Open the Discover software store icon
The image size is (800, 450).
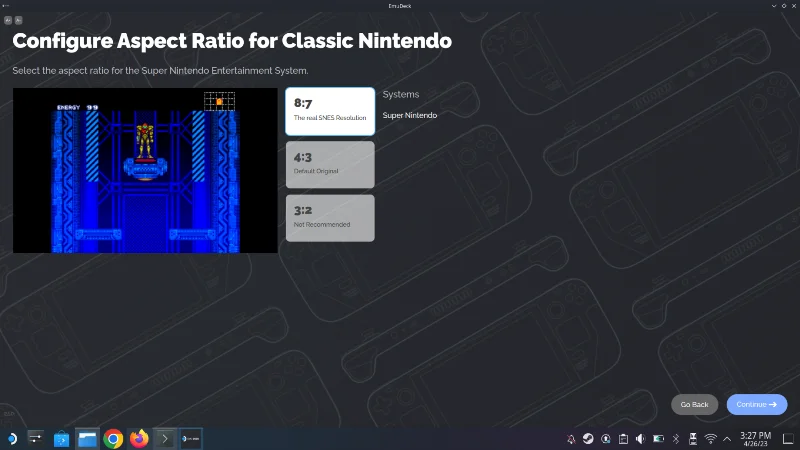tap(61, 439)
